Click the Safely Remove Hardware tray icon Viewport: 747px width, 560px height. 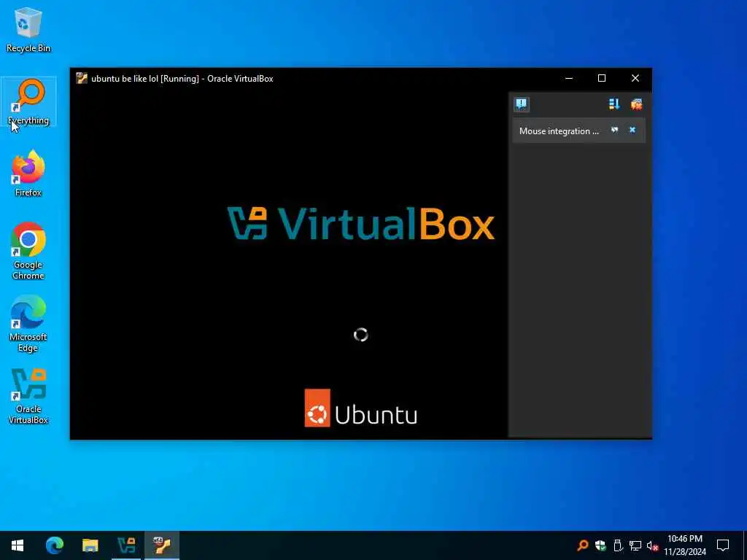[x=618, y=545]
